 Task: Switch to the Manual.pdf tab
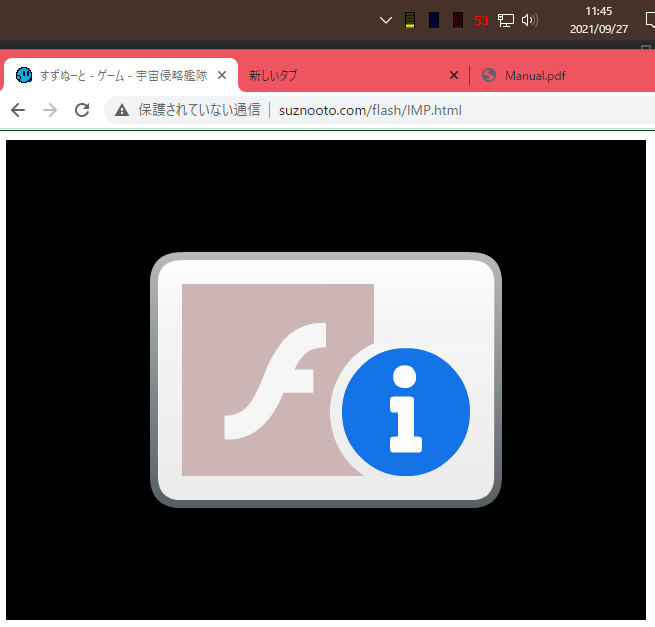point(564,75)
